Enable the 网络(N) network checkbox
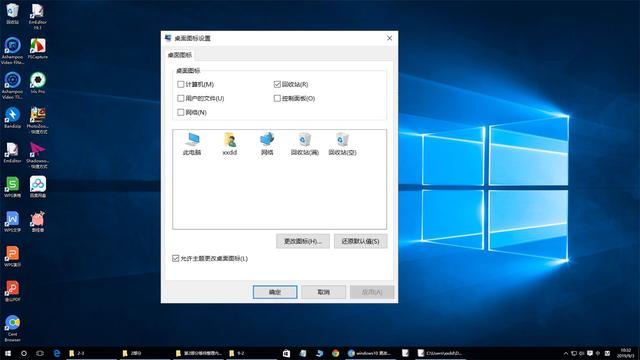The width and height of the screenshot is (640, 360). (181, 112)
